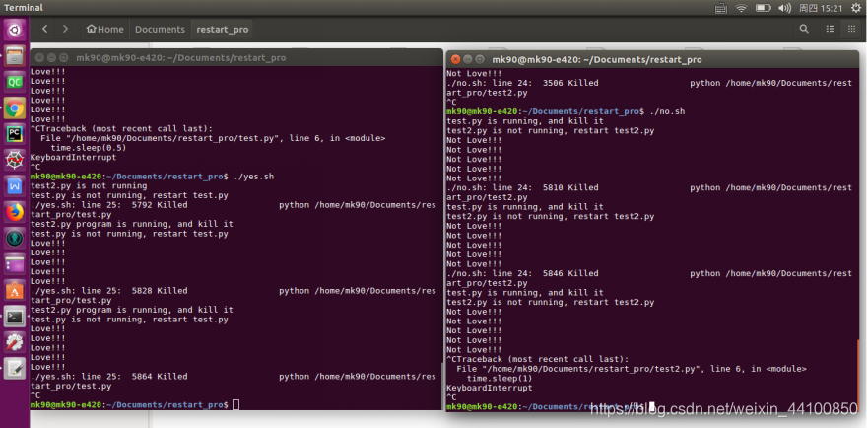The height and width of the screenshot is (428, 868).
Task: Click 'time.sleep(0.5)' in left terminal
Action: click(x=88, y=148)
